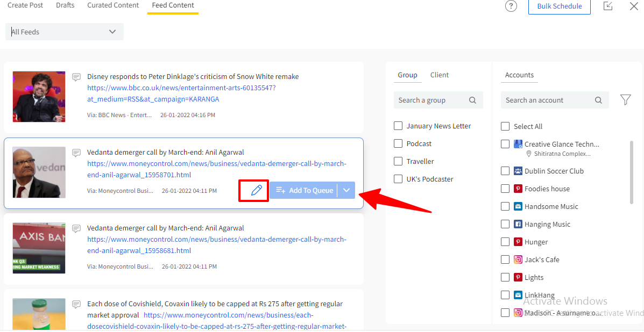The height and width of the screenshot is (332, 644).
Task: Click the pop-out window icon beside Bulk Schedule
Action: click(x=608, y=6)
